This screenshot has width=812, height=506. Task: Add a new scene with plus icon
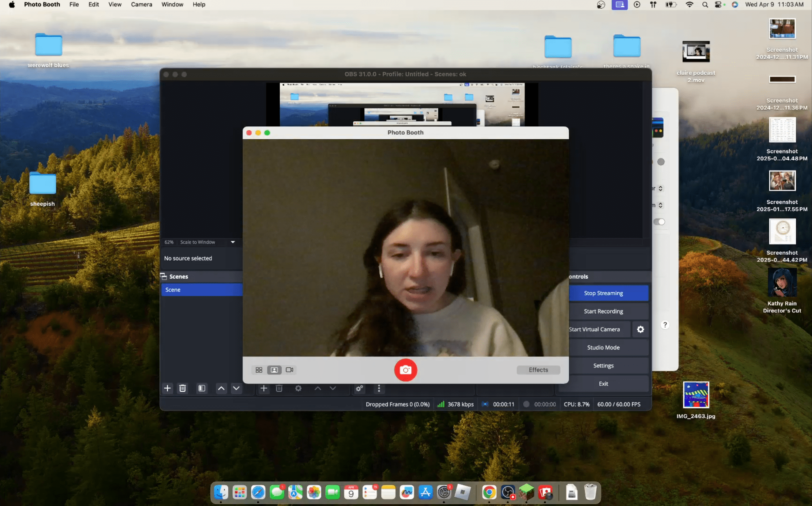coord(167,388)
